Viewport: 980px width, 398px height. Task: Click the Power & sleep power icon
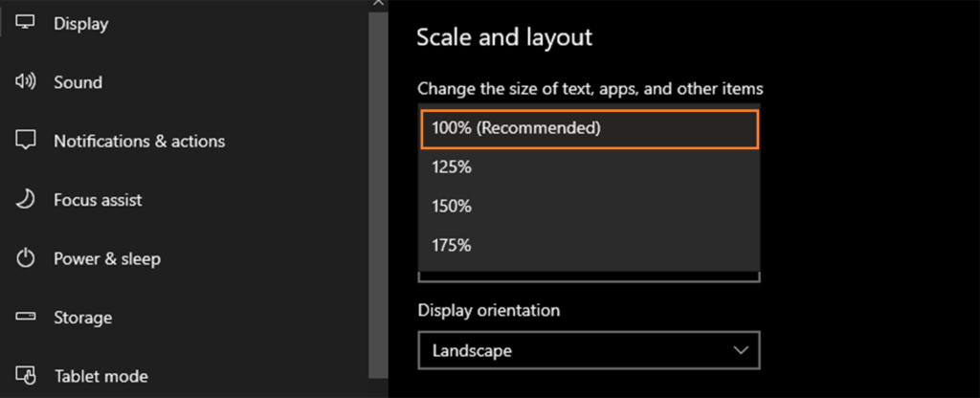point(25,258)
